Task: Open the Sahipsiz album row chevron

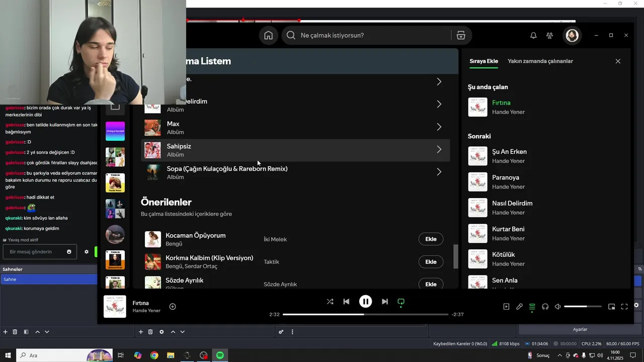Action: 439,149
